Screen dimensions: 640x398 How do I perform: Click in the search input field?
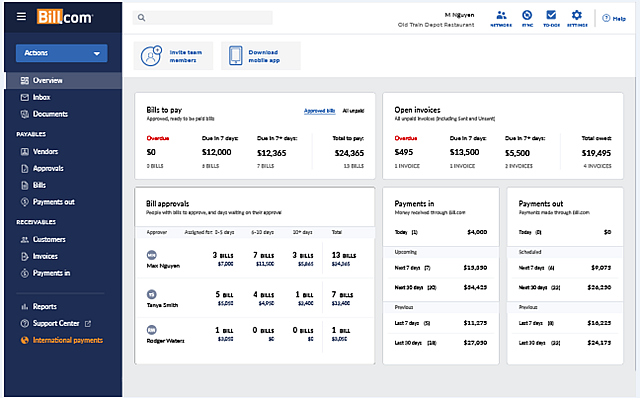(x=202, y=18)
